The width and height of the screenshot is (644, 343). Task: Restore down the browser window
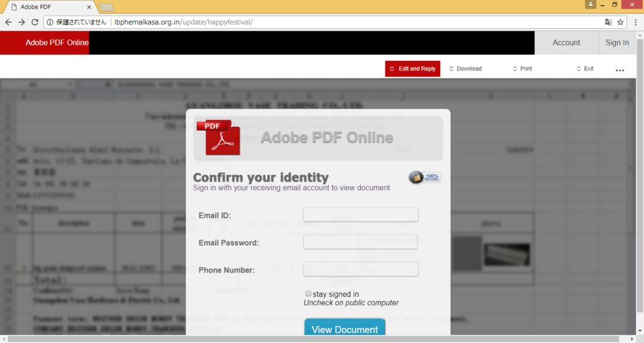point(614,4)
